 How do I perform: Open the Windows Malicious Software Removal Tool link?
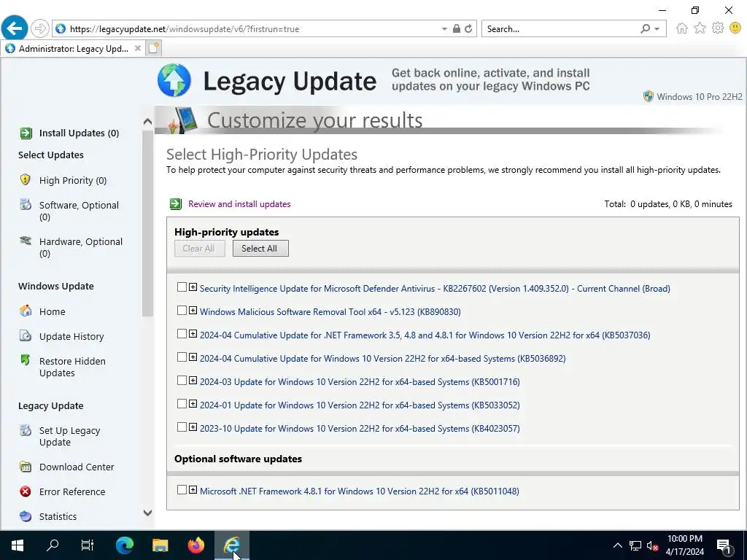[330, 312]
